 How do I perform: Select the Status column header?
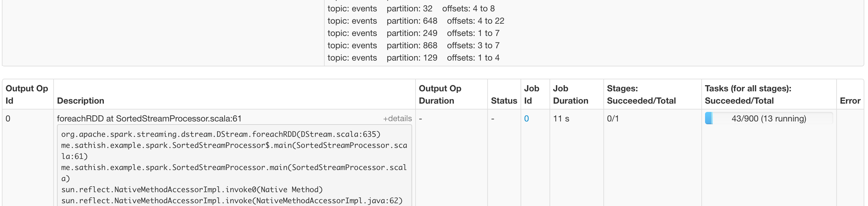[x=504, y=101]
